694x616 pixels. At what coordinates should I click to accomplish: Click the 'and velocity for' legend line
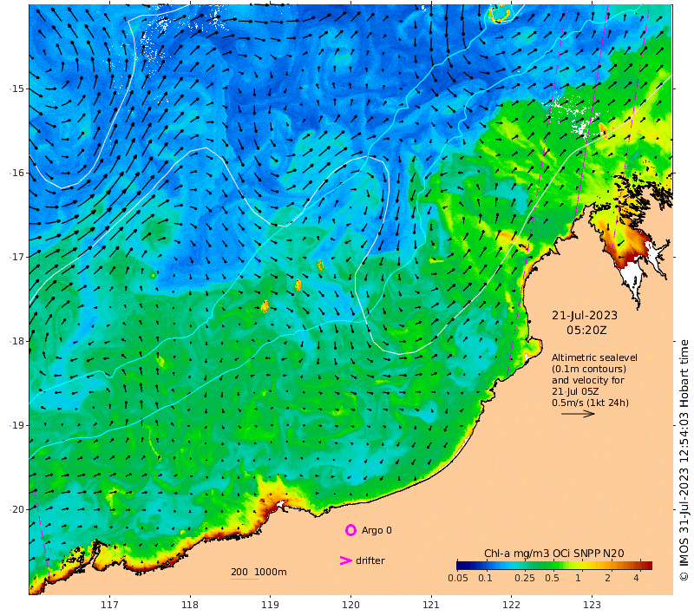coord(588,380)
